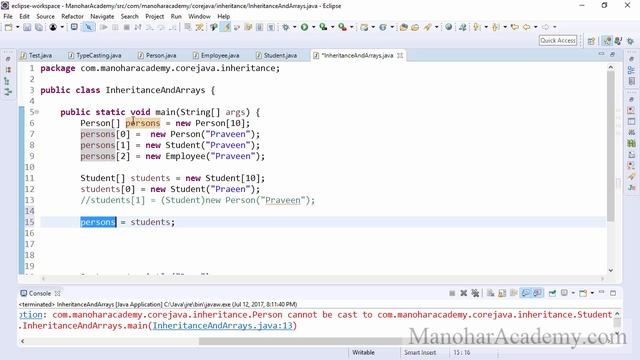640x360 pixels.
Task: Open InheritanceAndArrays.java:13 stack trace link
Action: click(223, 326)
